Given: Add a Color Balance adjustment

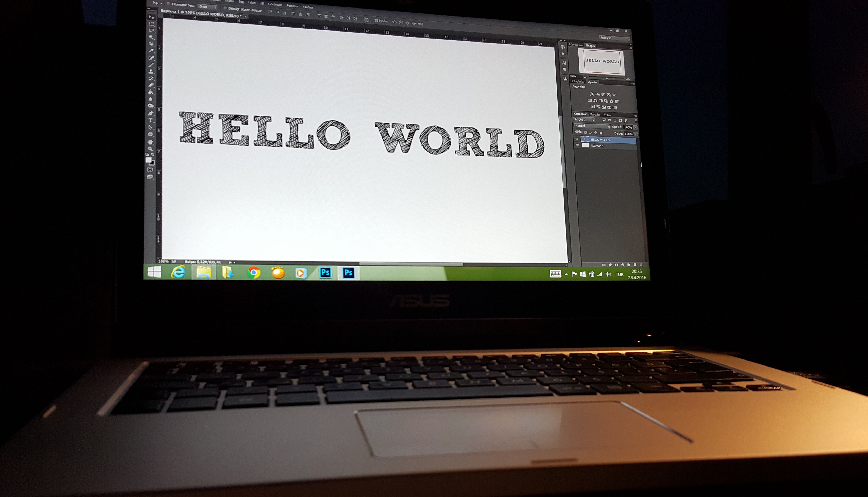Looking at the screenshot, I should click(x=595, y=101).
